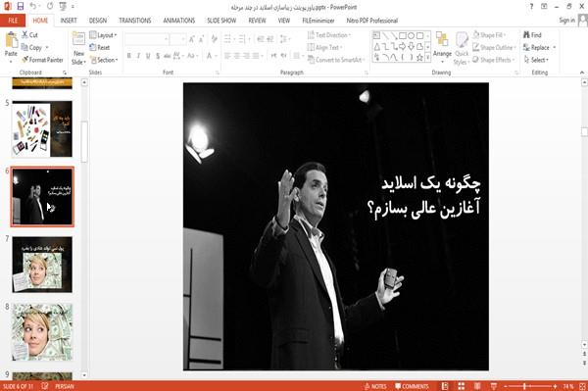Open the FILE tab

(x=13, y=21)
